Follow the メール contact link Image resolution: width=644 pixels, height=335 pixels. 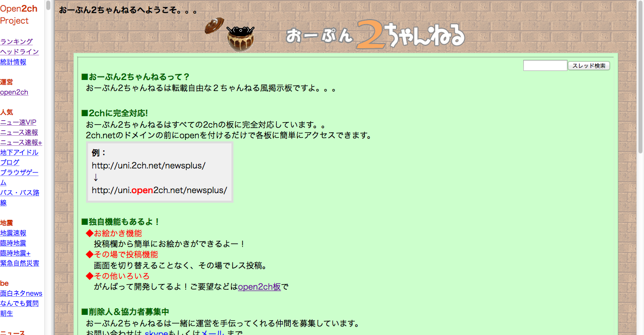pos(212,333)
